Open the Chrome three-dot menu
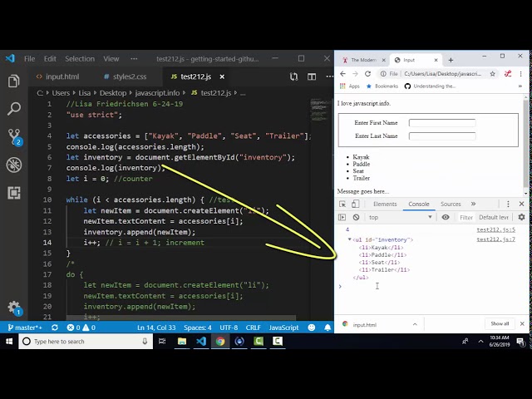Screen dimensions: 532x399 (x=521, y=74)
